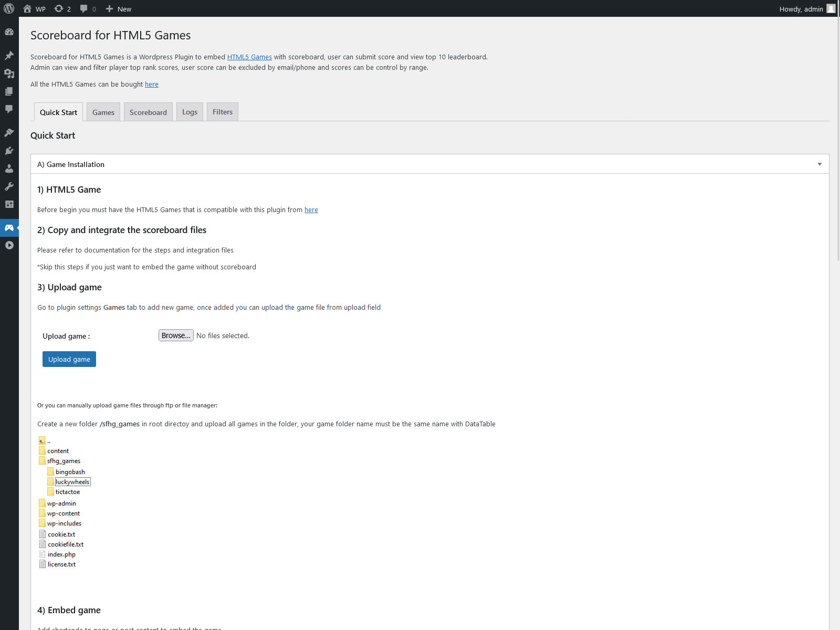Click the page vertical scrollbar

837,157
